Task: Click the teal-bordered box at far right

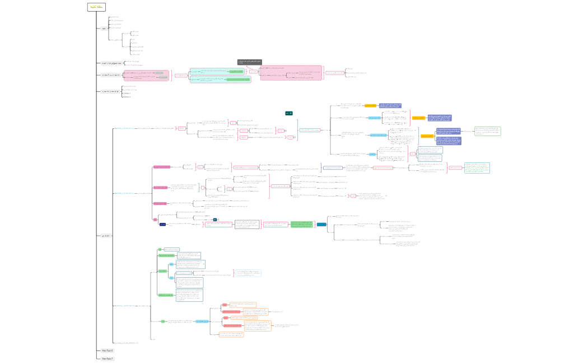Action: [477, 167]
